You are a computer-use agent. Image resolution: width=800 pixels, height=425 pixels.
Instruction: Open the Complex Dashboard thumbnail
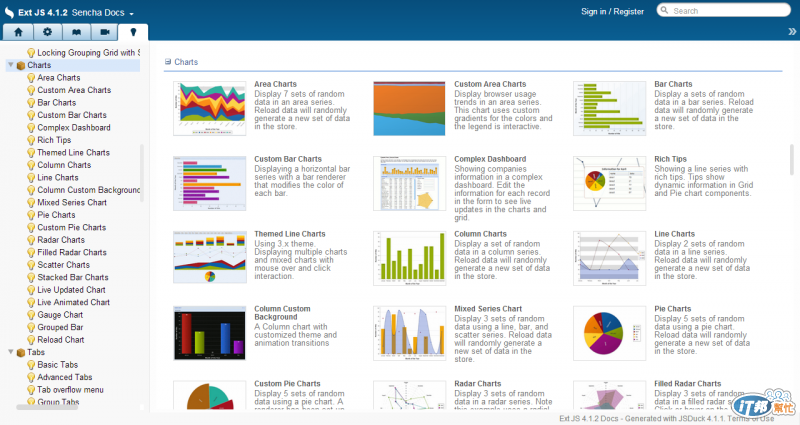click(409, 183)
